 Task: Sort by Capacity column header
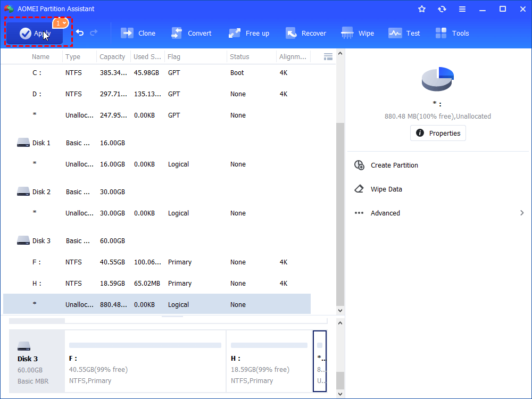(112, 57)
